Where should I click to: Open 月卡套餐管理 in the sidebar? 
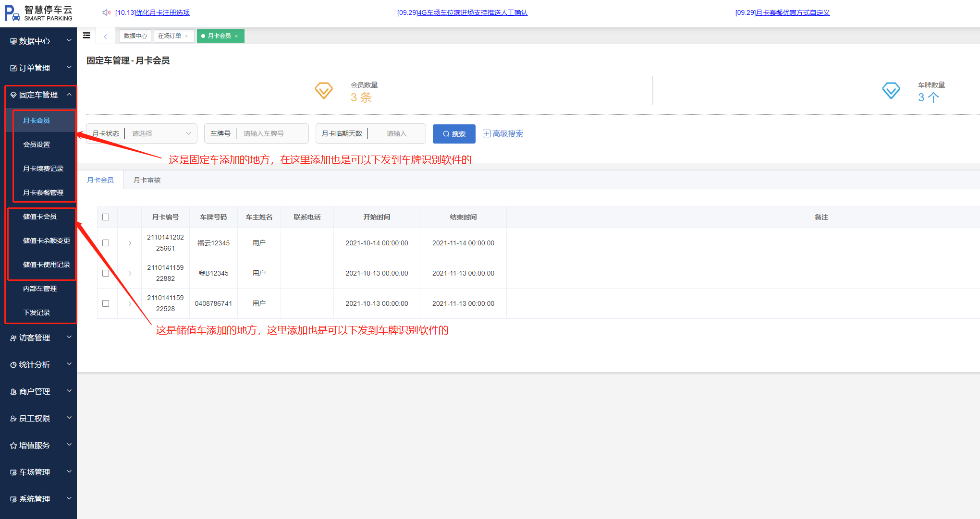click(43, 193)
